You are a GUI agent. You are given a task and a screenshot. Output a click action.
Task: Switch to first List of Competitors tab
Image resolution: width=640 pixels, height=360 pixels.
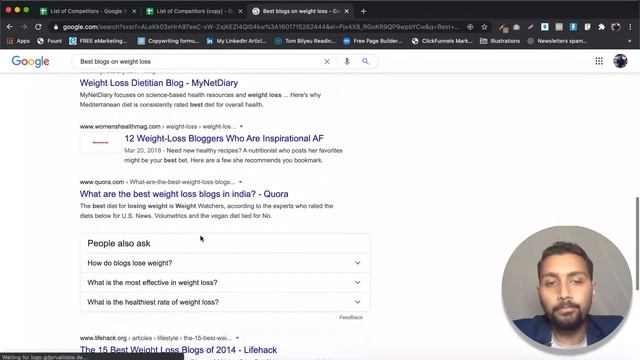coord(88,11)
